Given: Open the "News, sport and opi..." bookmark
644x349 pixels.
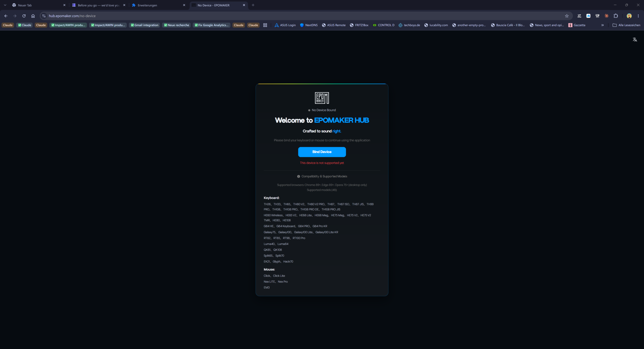Looking at the screenshot, I should (547, 25).
